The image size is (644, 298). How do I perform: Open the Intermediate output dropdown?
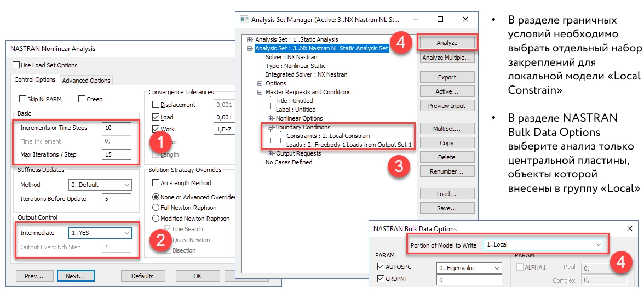pyautogui.click(x=100, y=233)
